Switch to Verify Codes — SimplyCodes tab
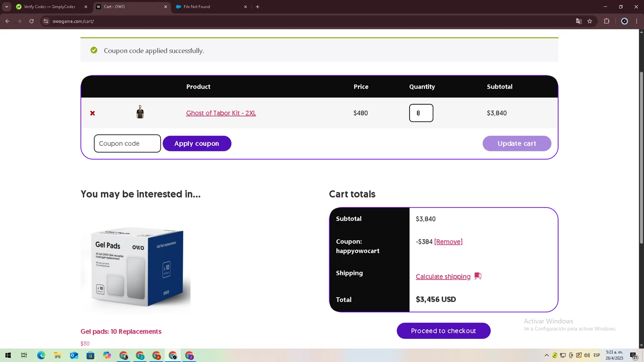Screen dimensions: 644x362 point(49,7)
